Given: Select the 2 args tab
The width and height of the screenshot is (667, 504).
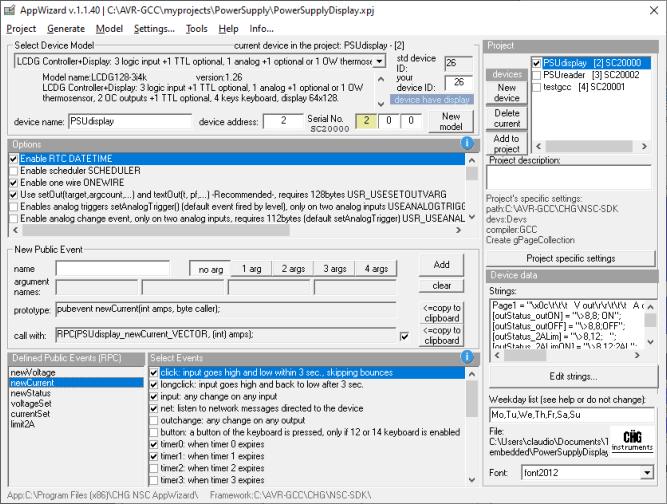Looking at the screenshot, I should pos(293,269).
